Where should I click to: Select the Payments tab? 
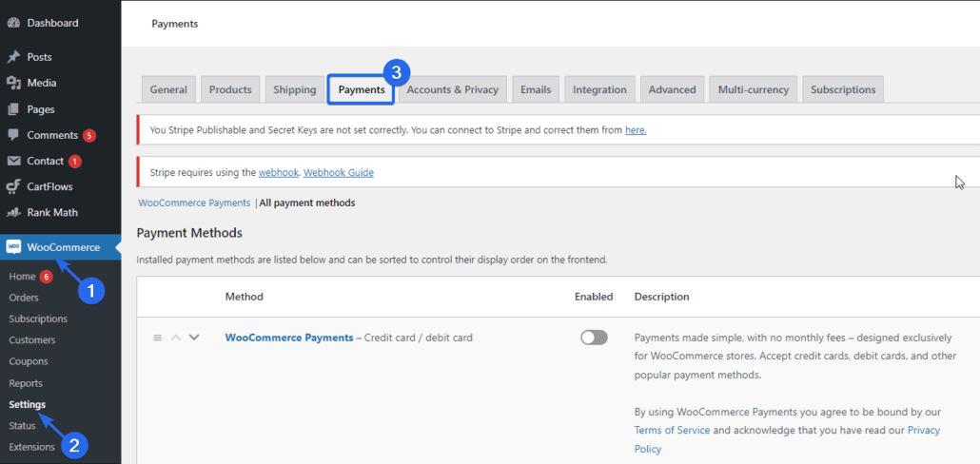tap(362, 89)
